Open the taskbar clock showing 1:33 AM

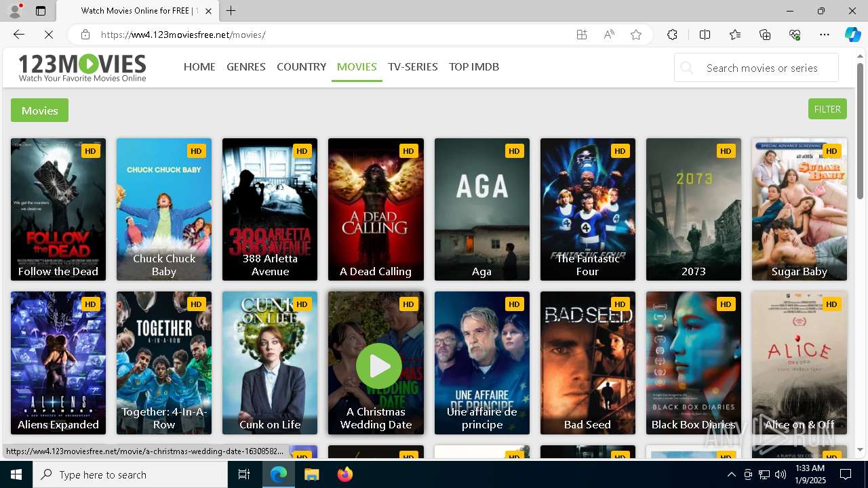click(x=810, y=474)
